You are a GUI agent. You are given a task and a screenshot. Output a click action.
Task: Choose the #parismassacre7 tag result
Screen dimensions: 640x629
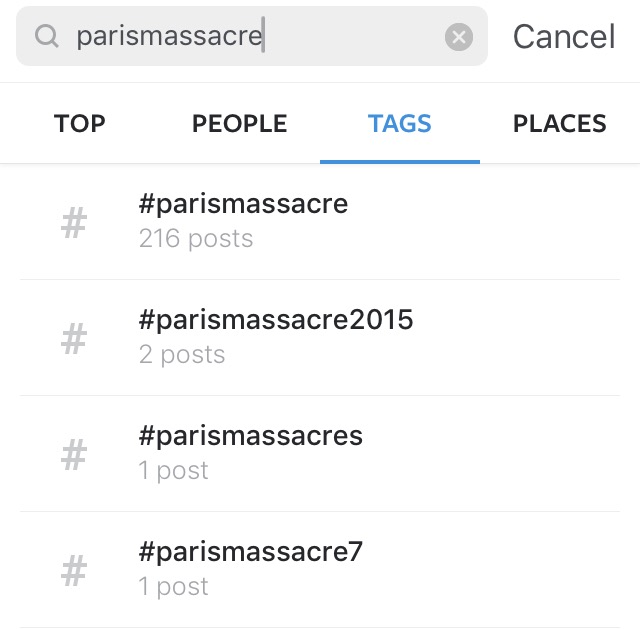(250, 552)
